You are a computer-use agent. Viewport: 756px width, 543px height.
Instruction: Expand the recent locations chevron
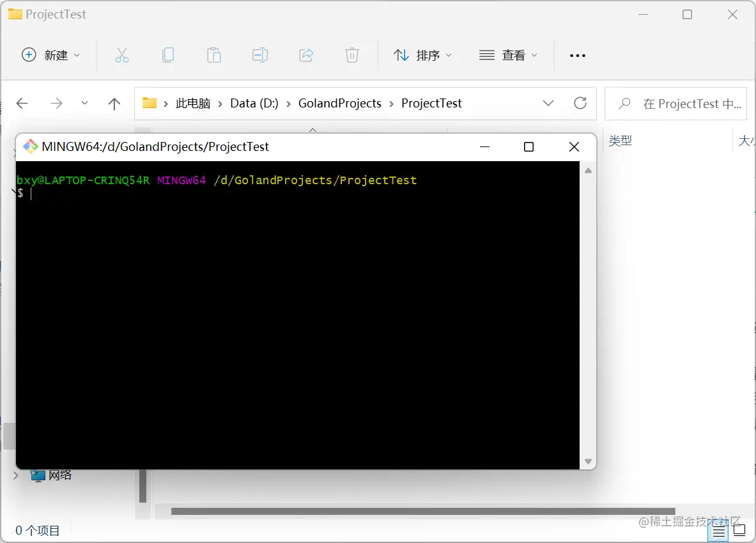(84, 103)
